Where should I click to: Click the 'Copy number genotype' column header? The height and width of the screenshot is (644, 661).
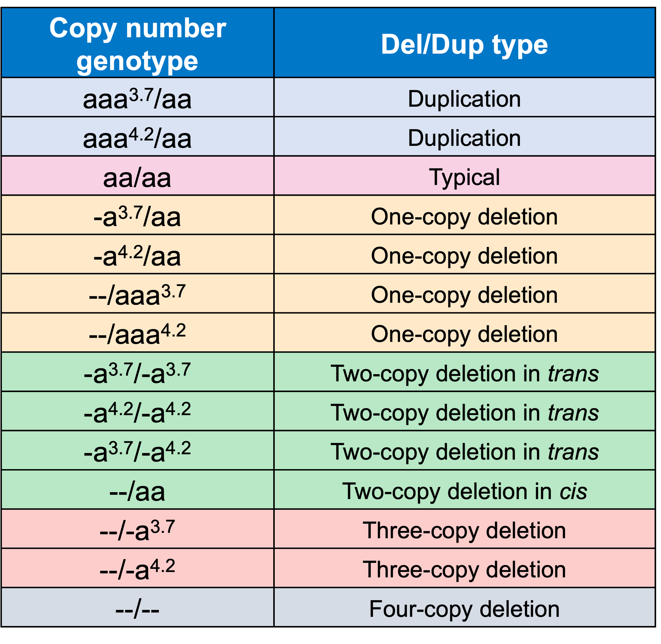click(166, 33)
